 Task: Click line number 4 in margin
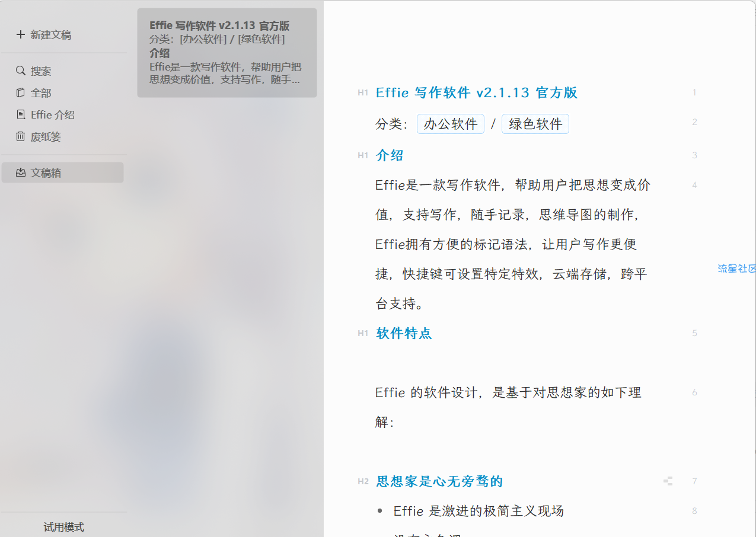click(694, 186)
